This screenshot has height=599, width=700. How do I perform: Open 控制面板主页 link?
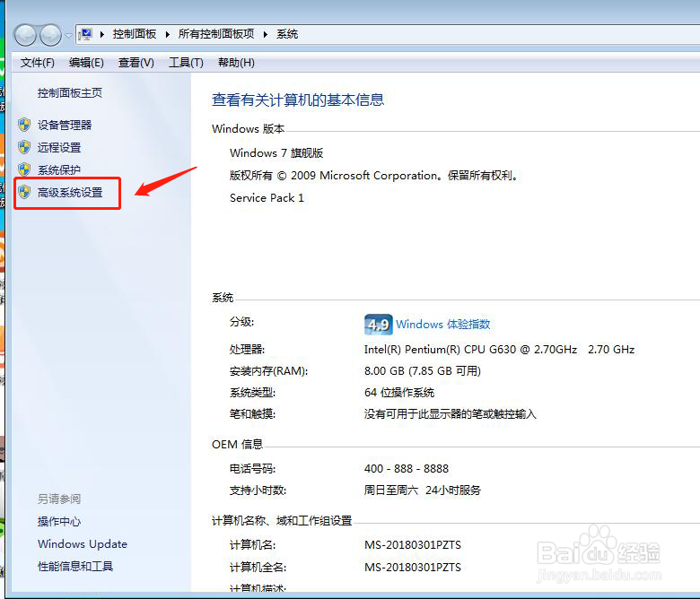click(x=70, y=92)
